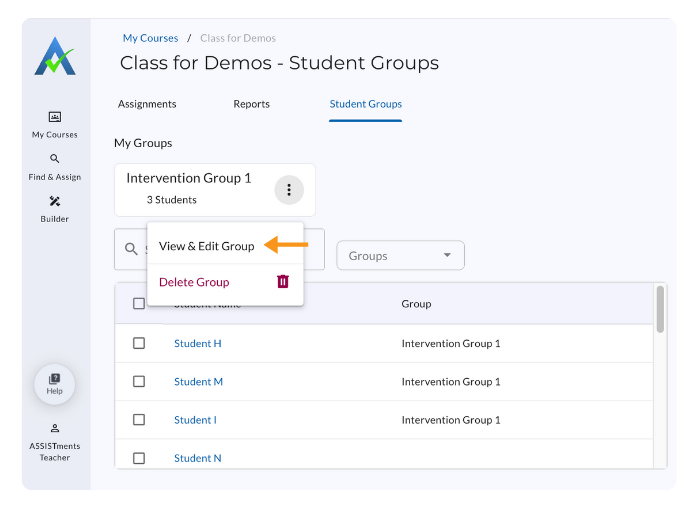Toggle the select-all header checkbox
This screenshot has width=698, height=508.
click(139, 304)
